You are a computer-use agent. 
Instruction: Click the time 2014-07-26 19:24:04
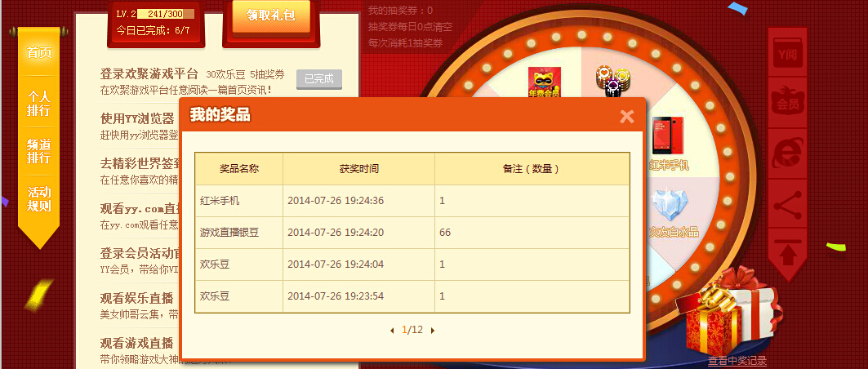(336, 265)
